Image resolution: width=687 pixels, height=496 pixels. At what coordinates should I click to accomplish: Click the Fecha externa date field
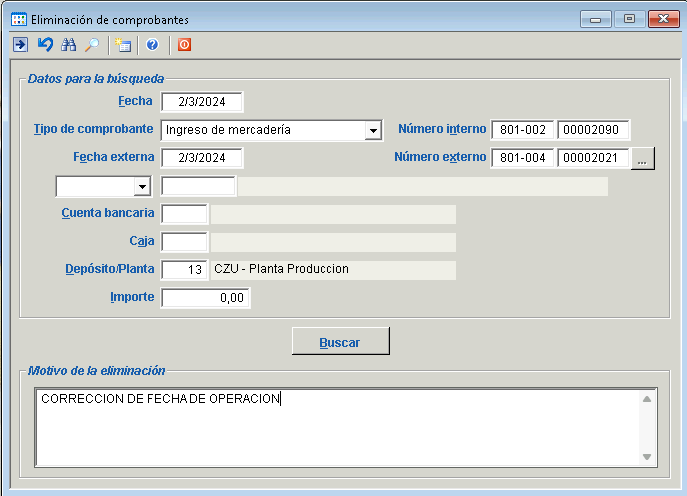tap(202, 158)
